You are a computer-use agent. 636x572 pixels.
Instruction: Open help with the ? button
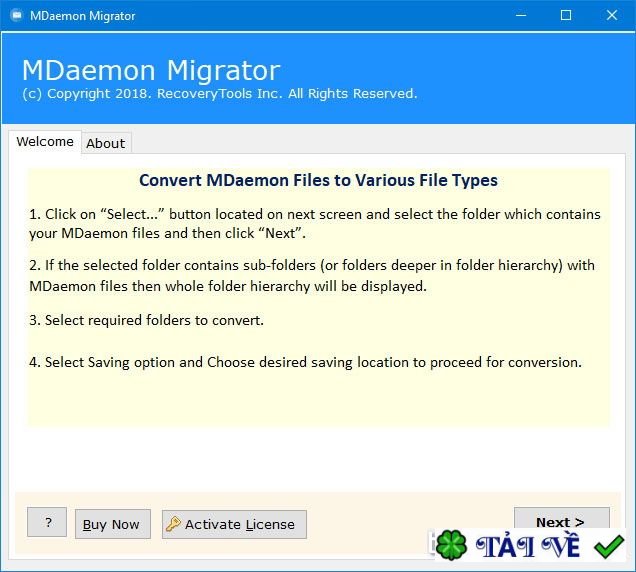click(x=47, y=522)
